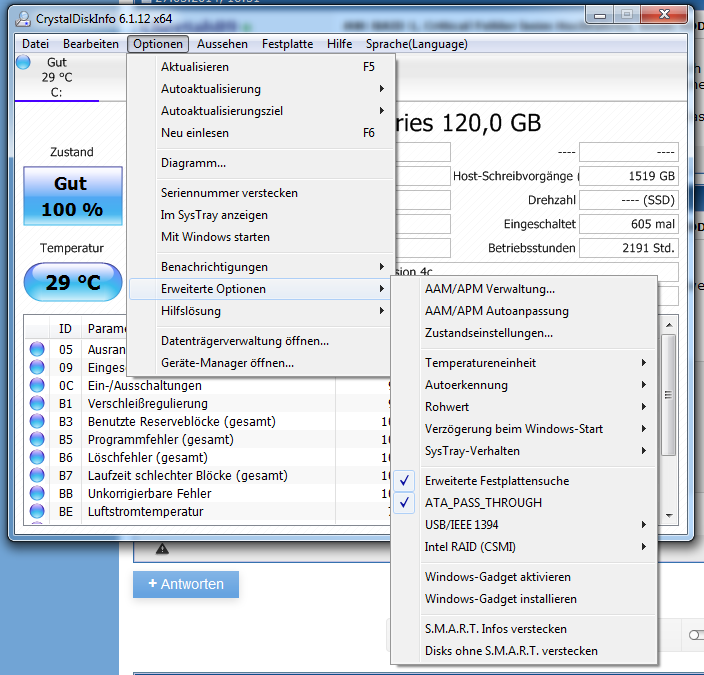Click the status orb of row B5
The width and height of the screenshot is (704, 675).
coord(37,439)
